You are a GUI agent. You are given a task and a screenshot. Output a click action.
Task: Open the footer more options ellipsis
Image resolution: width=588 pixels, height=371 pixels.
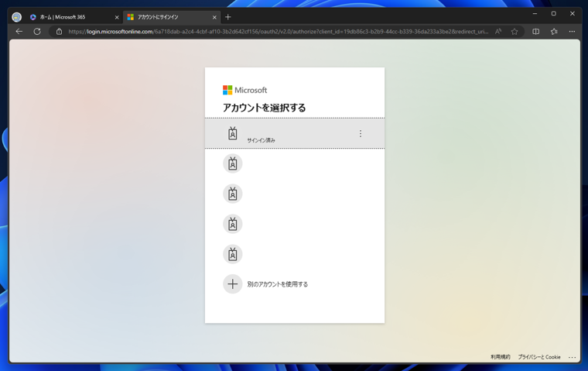(x=572, y=357)
